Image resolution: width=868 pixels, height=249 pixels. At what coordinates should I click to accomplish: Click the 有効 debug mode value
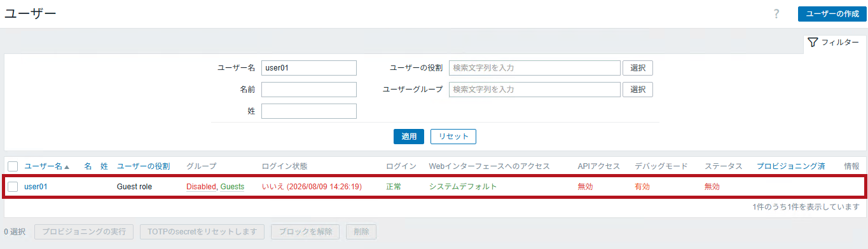pos(642,187)
